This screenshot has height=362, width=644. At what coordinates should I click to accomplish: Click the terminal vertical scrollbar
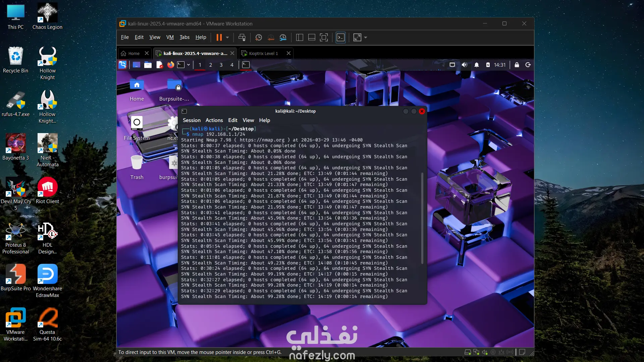pyautogui.click(x=422, y=218)
